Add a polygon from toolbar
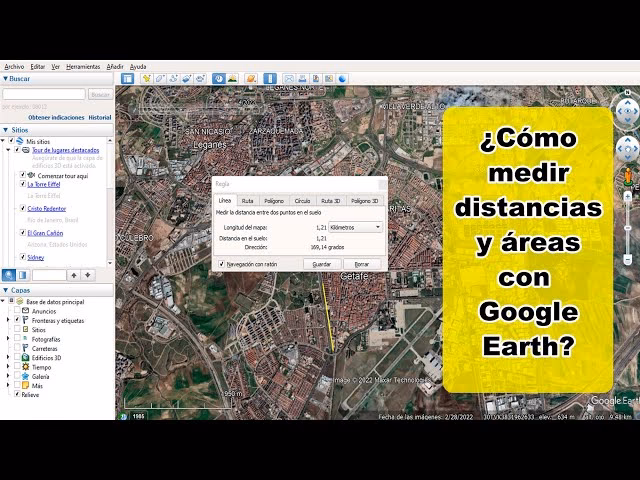The image size is (640, 480). (160, 79)
